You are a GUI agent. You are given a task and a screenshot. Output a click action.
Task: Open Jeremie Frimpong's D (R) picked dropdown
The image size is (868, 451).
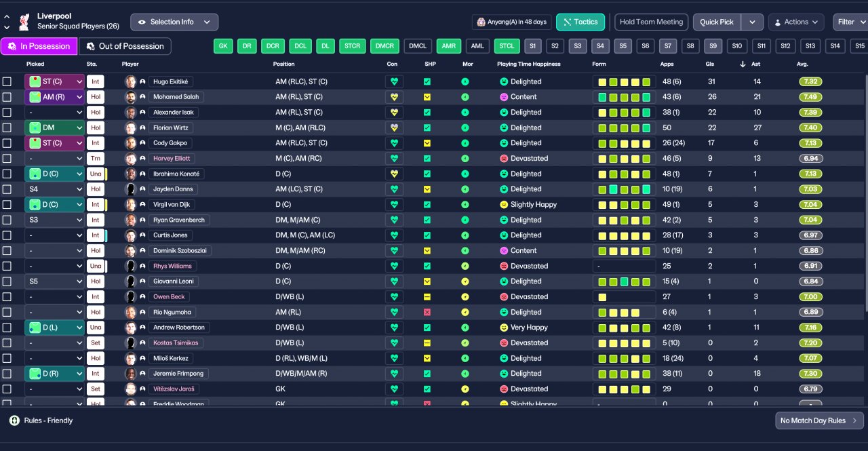point(54,373)
